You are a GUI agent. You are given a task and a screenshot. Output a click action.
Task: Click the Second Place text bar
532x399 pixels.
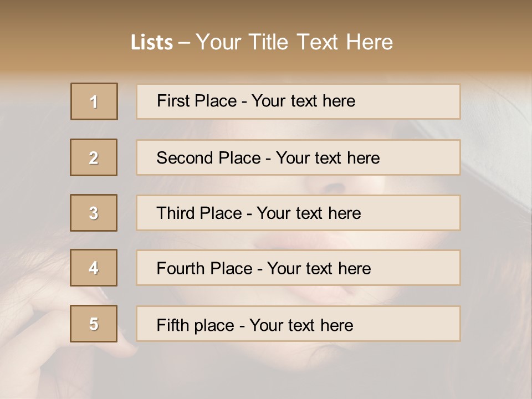pyautogui.click(x=298, y=157)
